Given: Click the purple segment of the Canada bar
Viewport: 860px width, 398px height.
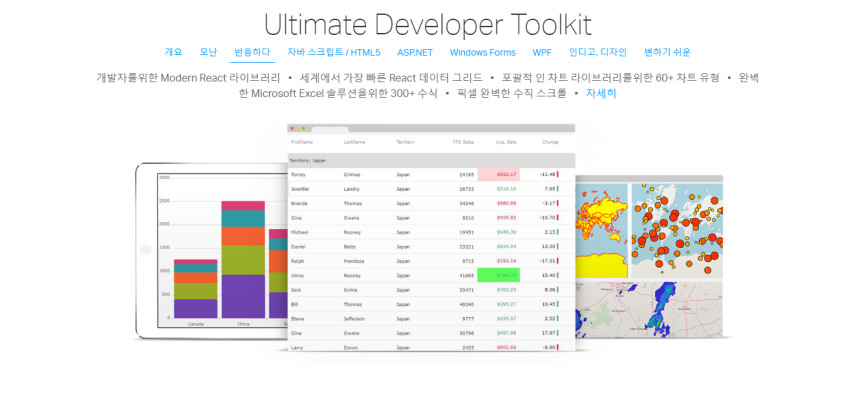Looking at the screenshot, I should point(196,309).
